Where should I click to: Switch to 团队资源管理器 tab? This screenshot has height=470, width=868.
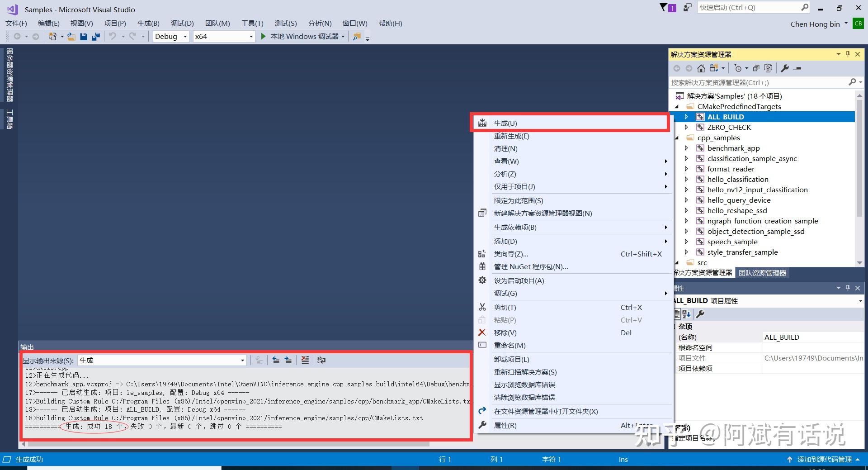pos(762,273)
